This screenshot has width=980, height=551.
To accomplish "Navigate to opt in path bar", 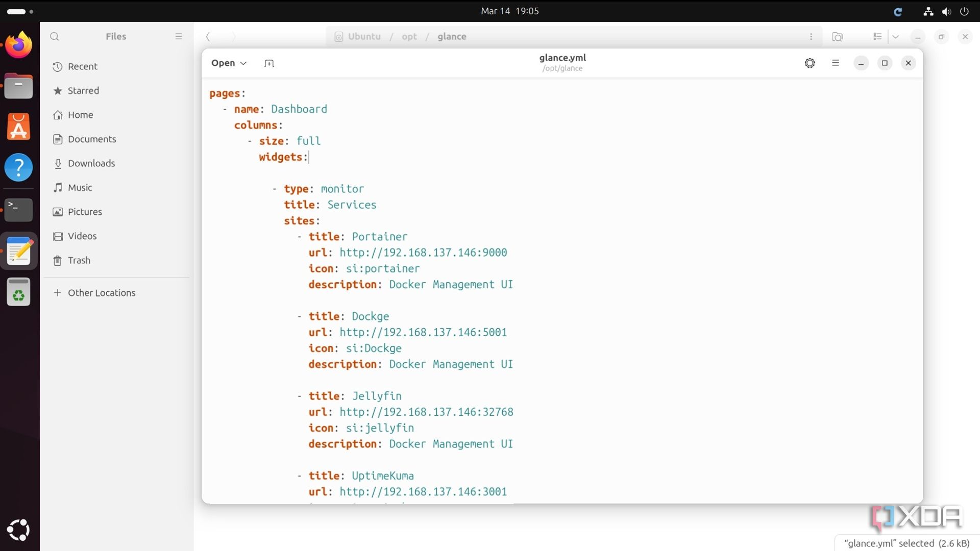I will point(409,37).
